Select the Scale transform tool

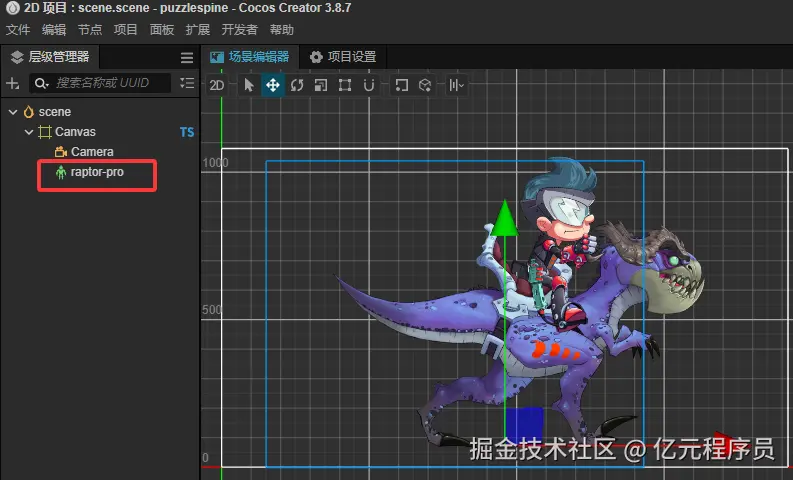point(321,85)
